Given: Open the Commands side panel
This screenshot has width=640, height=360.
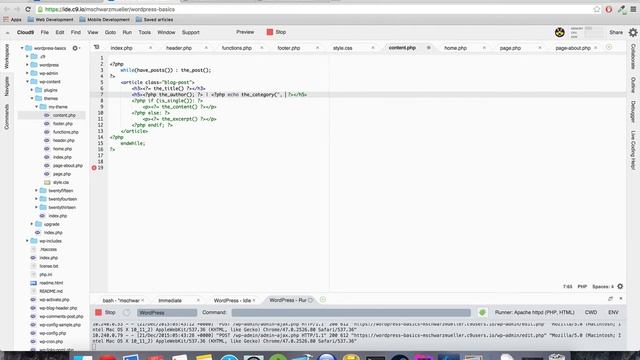Looking at the screenshot, I should click(7, 117).
